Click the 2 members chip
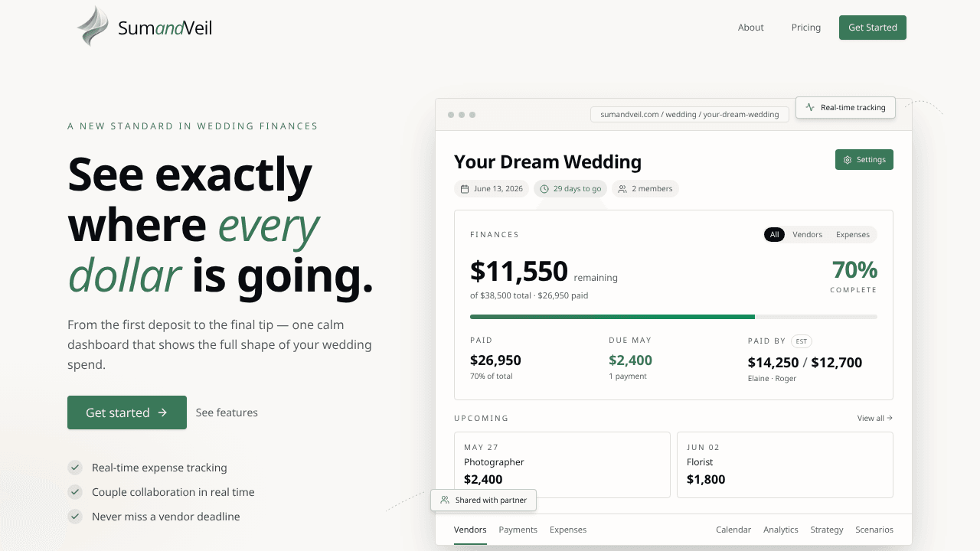The width and height of the screenshot is (980, 551). pos(645,189)
